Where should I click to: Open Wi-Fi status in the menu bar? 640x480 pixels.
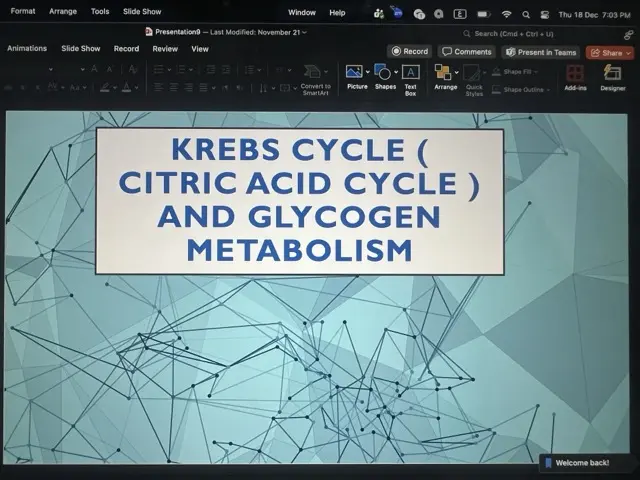point(507,15)
